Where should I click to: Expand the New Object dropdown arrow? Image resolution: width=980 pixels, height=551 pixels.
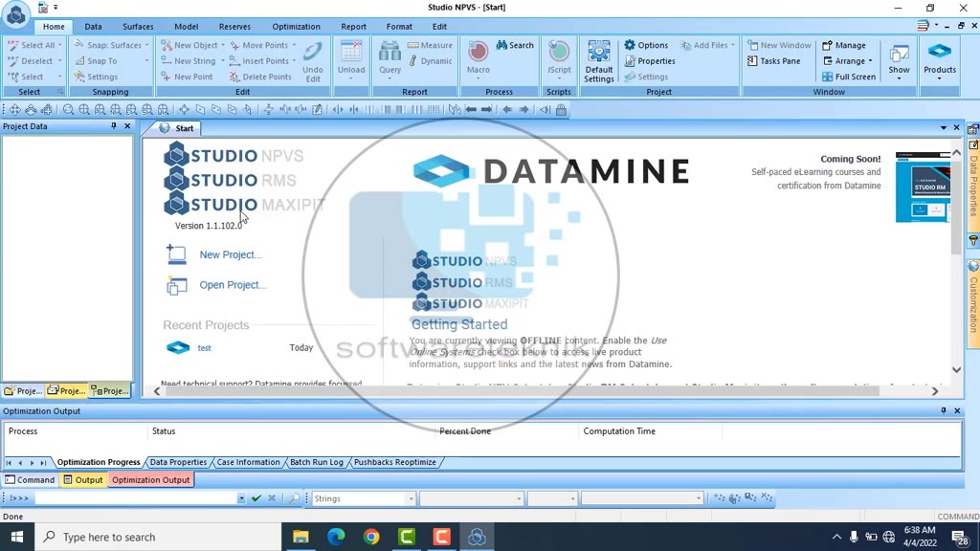[222, 45]
